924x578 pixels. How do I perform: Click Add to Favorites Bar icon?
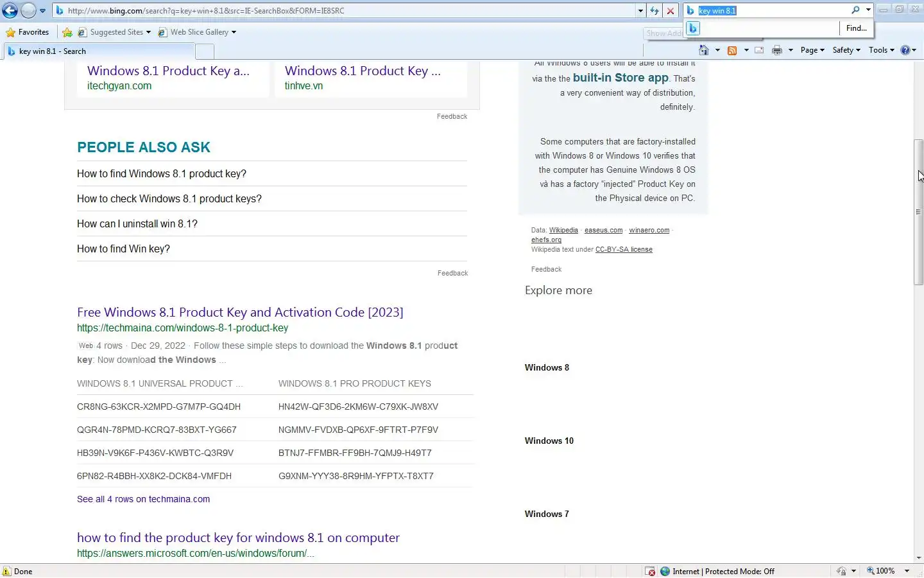coord(67,32)
